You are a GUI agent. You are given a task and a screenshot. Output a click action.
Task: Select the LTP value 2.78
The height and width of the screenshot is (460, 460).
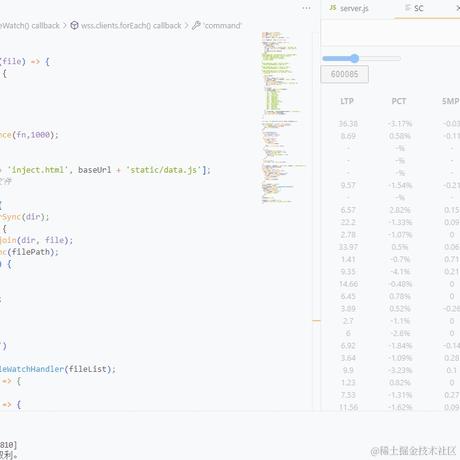click(348, 235)
